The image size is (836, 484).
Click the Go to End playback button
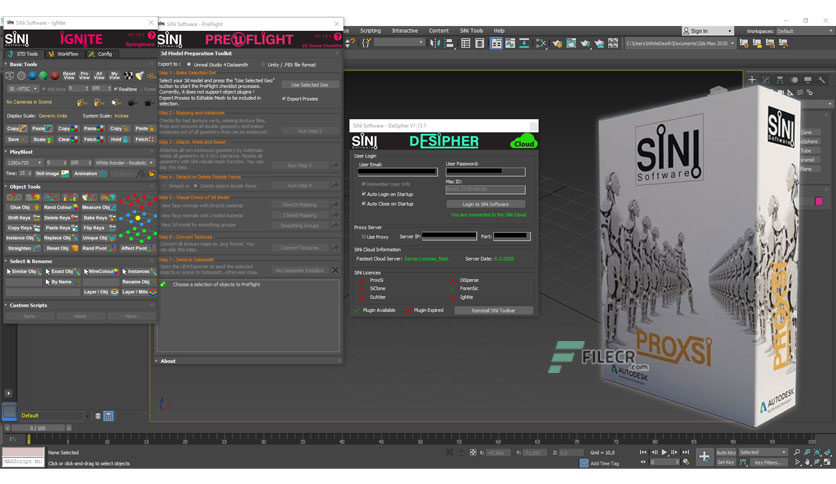coord(686,452)
